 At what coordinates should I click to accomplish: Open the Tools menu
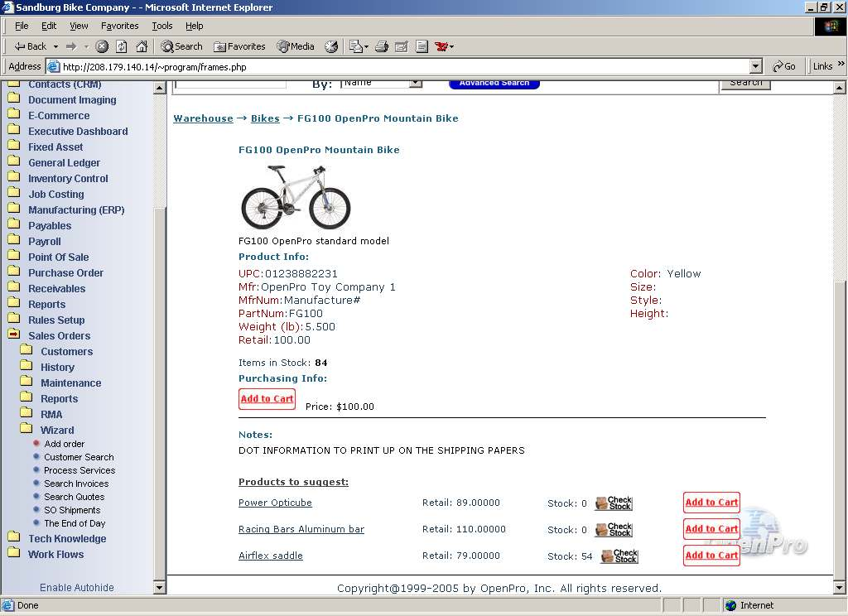point(162,26)
